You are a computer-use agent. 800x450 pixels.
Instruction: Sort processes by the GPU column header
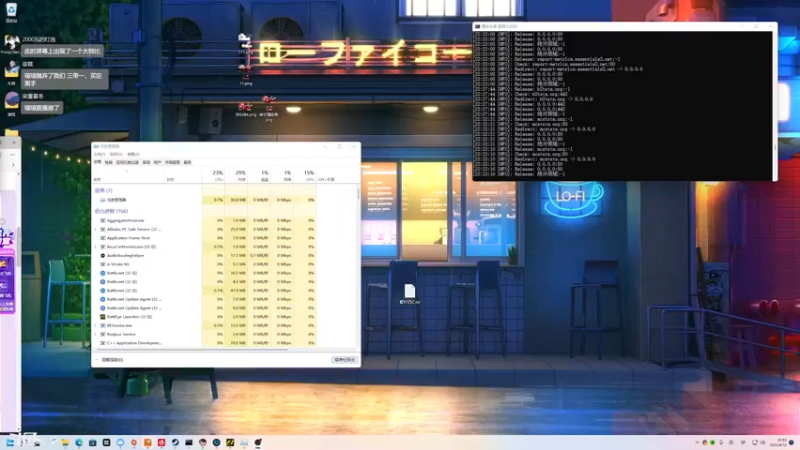305,176
